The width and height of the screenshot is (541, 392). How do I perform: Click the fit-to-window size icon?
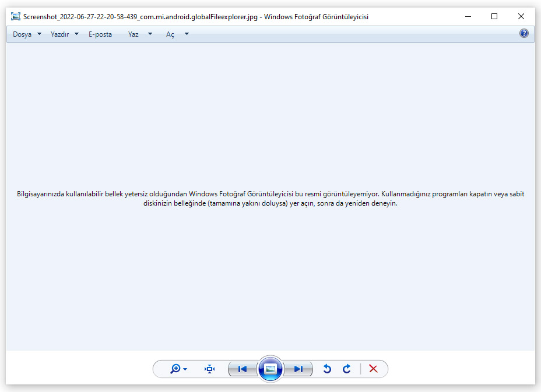coord(210,369)
